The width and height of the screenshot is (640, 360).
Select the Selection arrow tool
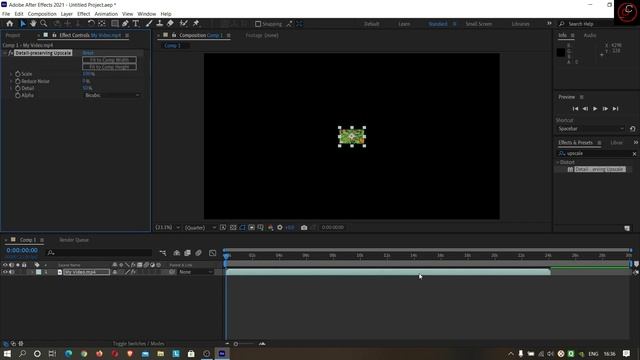(23, 24)
